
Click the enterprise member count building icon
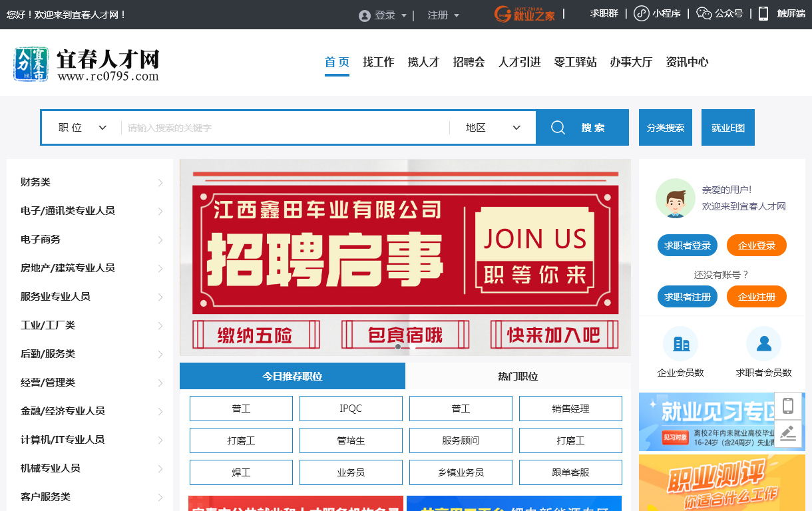pos(680,344)
